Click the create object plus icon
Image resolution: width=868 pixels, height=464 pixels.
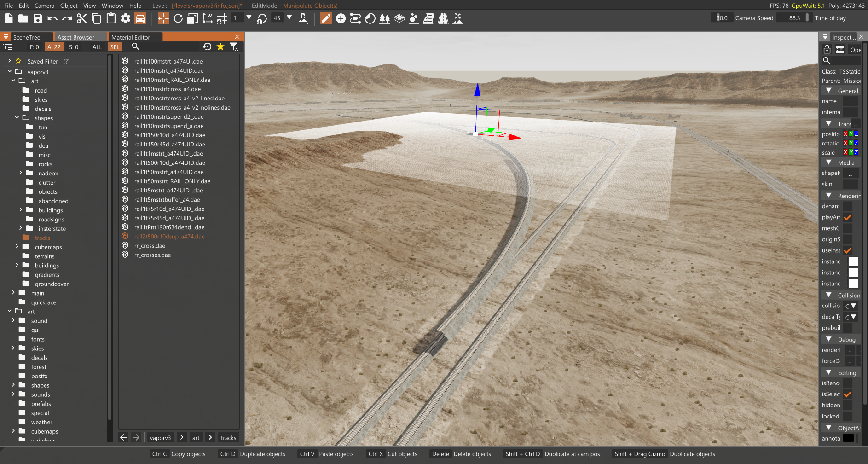pyautogui.click(x=341, y=18)
